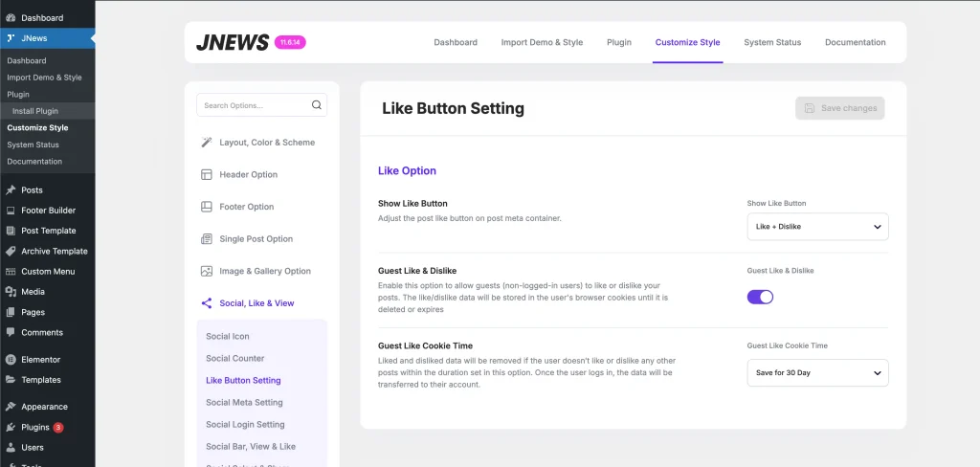Click the Appearance paintbrush icon

coord(11,407)
